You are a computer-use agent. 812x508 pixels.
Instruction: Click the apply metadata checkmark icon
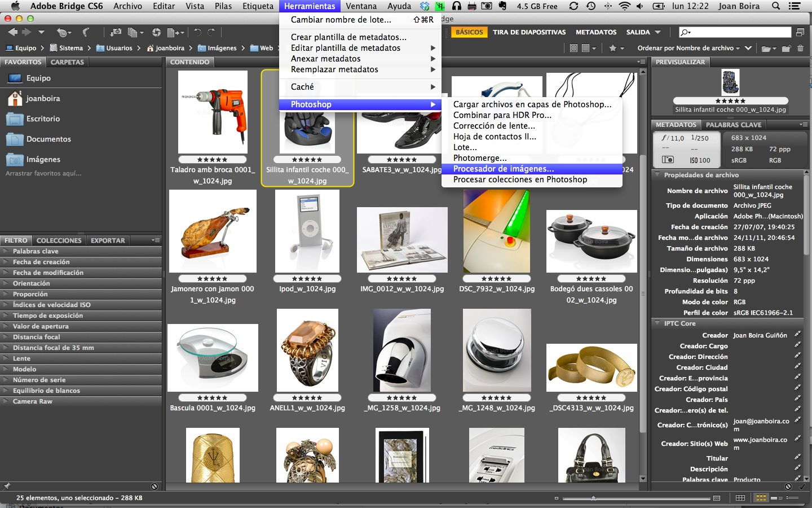click(x=802, y=487)
